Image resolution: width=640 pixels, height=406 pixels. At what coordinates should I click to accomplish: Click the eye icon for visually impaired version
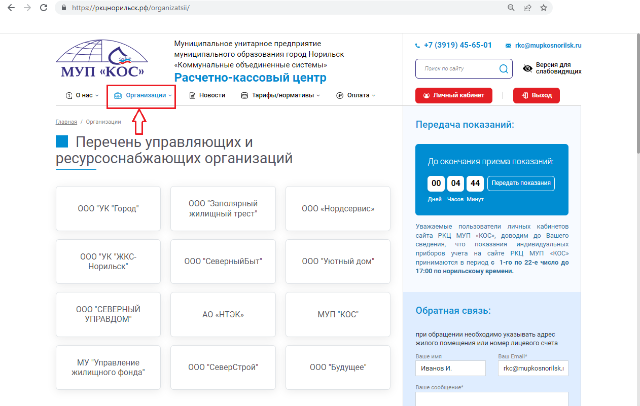pos(529,69)
